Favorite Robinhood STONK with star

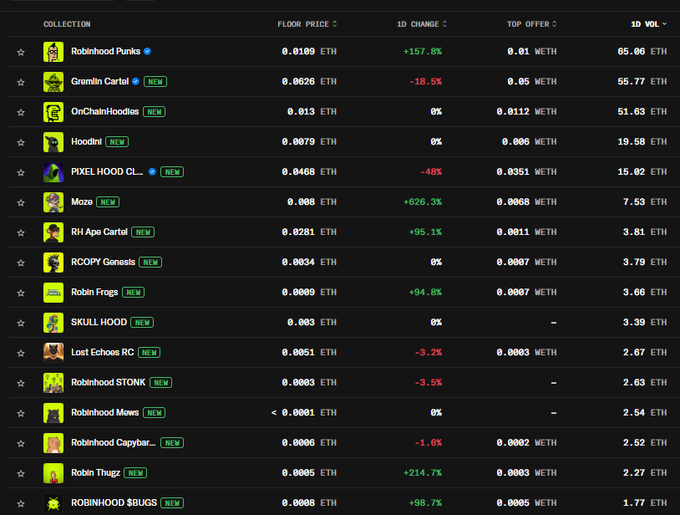20,384
